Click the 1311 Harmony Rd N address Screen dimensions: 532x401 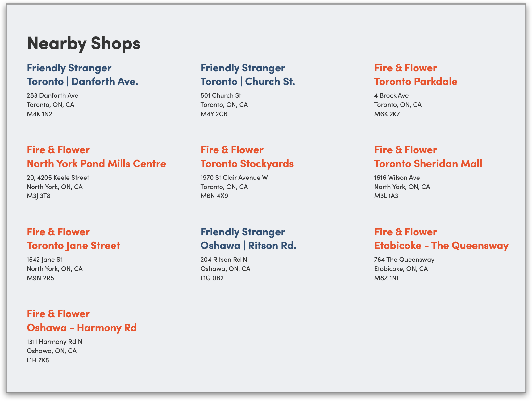click(54, 342)
